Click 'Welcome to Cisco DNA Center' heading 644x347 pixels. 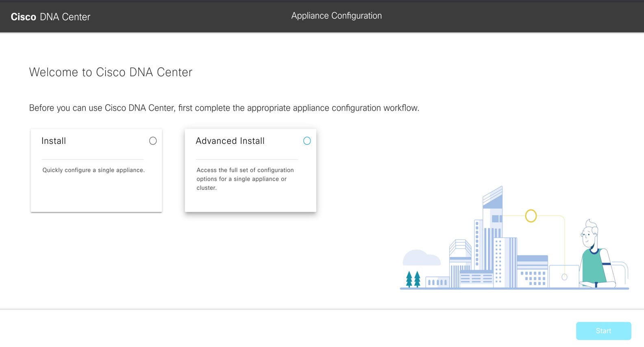point(111,72)
